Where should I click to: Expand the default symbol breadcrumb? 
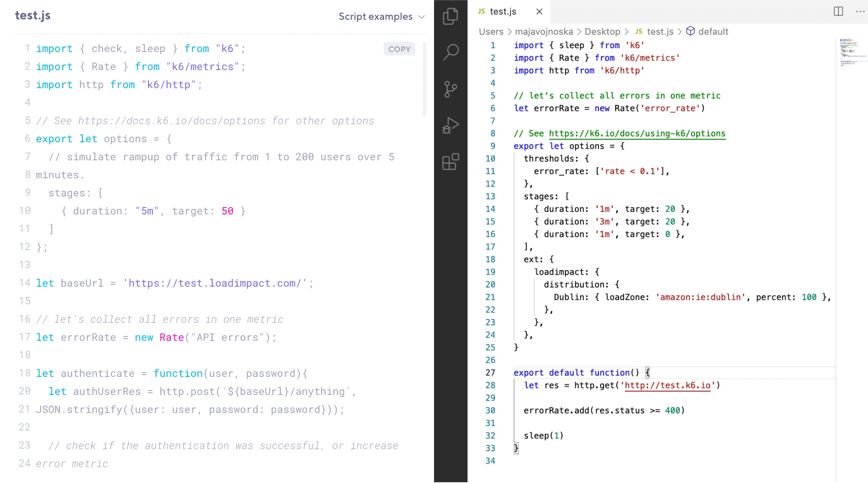[713, 31]
